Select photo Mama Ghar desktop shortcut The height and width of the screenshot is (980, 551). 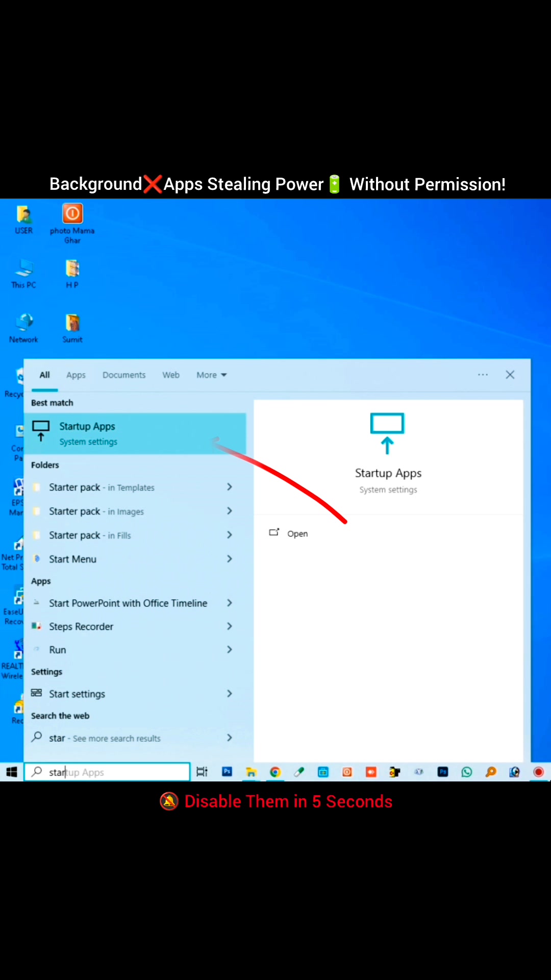point(72,224)
